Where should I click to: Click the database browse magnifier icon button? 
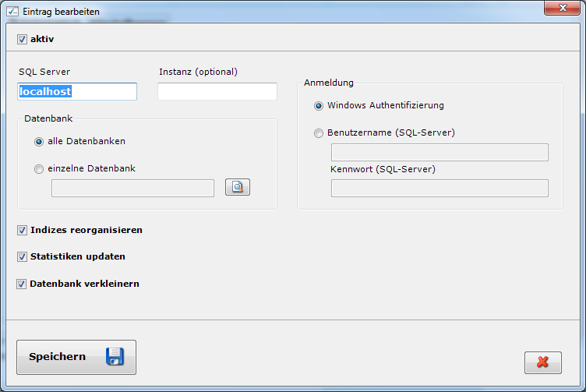[x=238, y=187]
